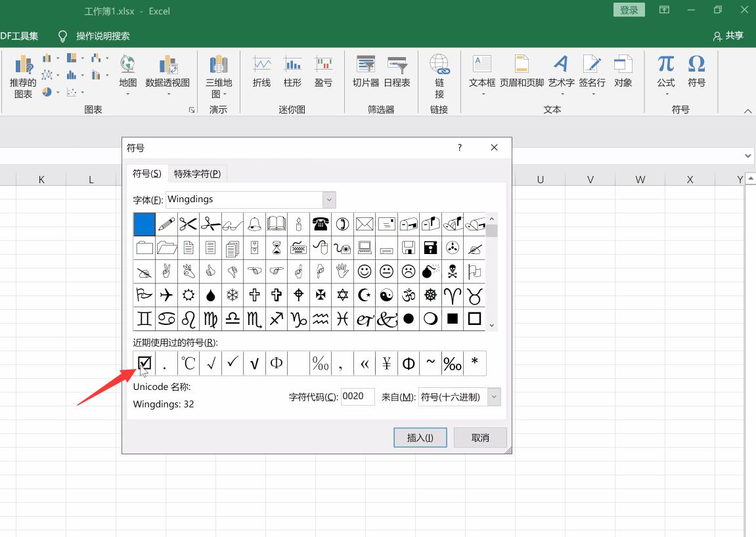Choose the checked box recent symbol
This screenshot has width=756, height=537.
point(144,363)
